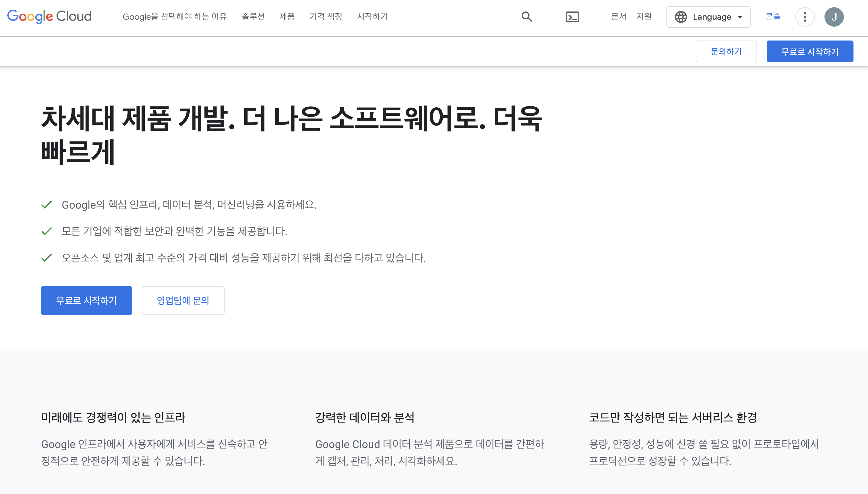This screenshot has width=868, height=494.
Task: Click the globe icon in Language selector
Action: 681,17
